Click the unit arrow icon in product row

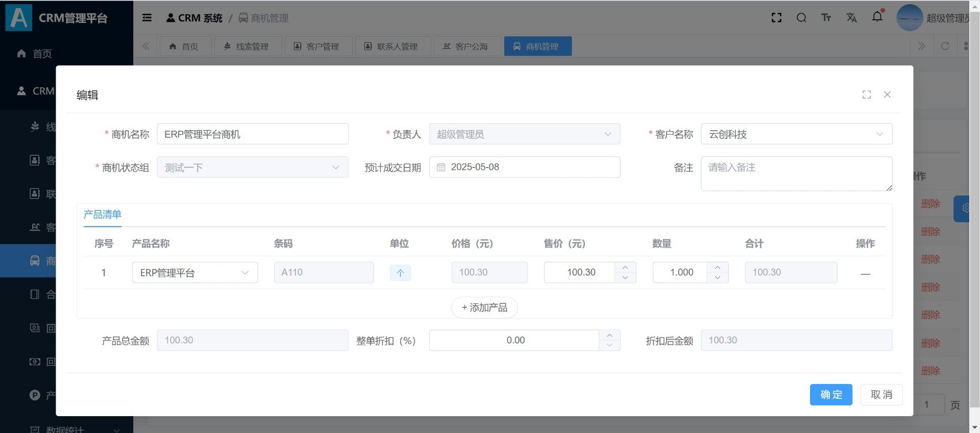pyautogui.click(x=400, y=273)
